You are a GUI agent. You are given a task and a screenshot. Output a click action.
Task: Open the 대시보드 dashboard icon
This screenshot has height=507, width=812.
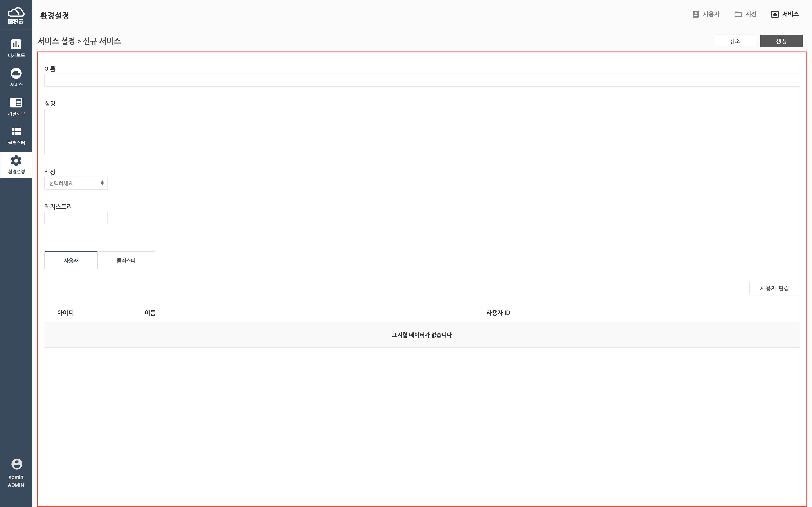click(16, 44)
